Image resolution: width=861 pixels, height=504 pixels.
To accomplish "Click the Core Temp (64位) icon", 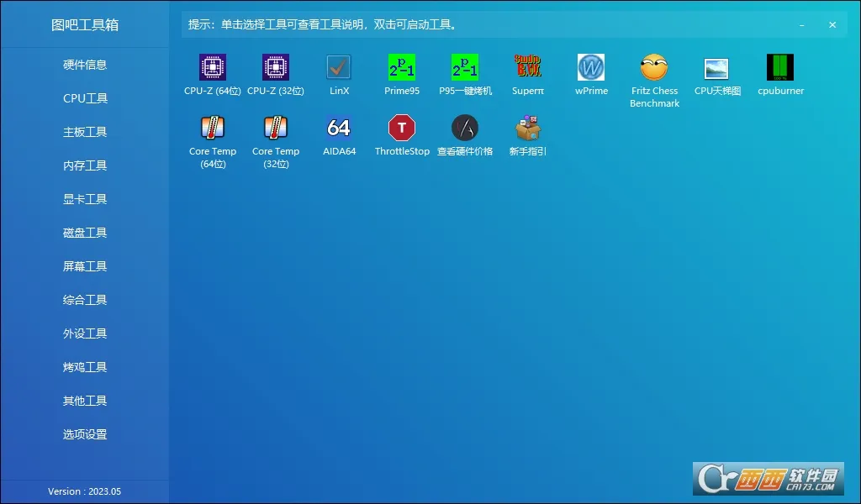I will point(213,128).
